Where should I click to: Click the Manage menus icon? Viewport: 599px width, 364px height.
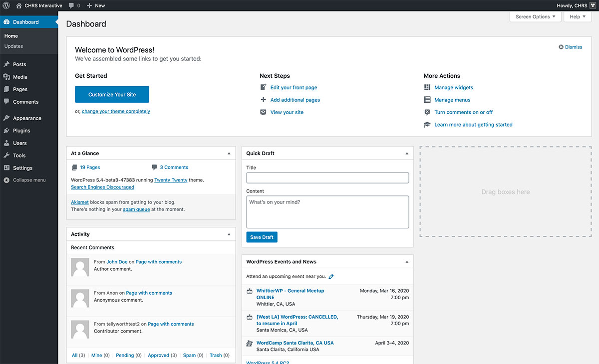coord(427,100)
